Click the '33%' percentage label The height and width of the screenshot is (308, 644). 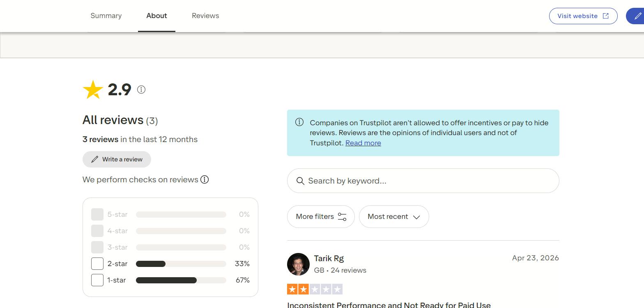(x=242, y=264)
